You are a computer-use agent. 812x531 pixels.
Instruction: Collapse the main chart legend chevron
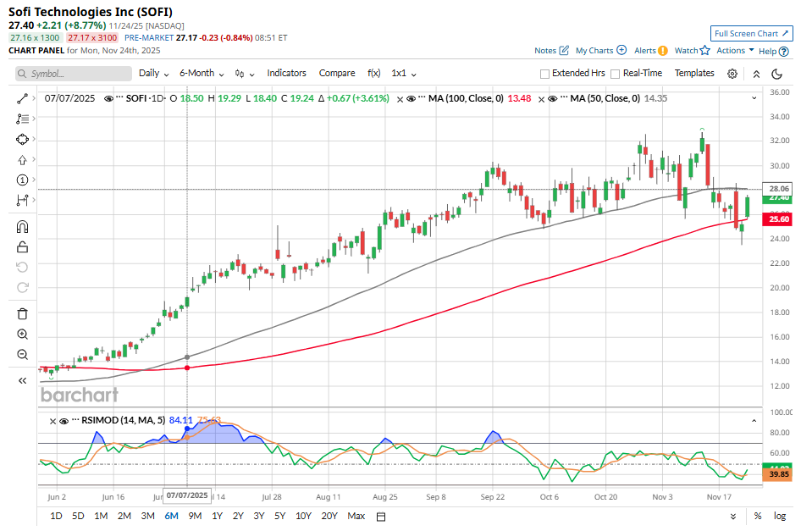754,98
